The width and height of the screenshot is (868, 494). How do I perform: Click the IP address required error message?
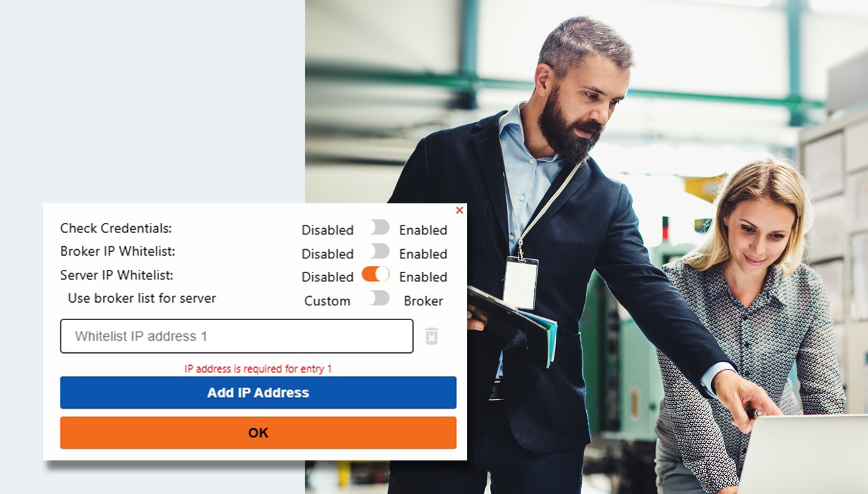tap(258, 368)
